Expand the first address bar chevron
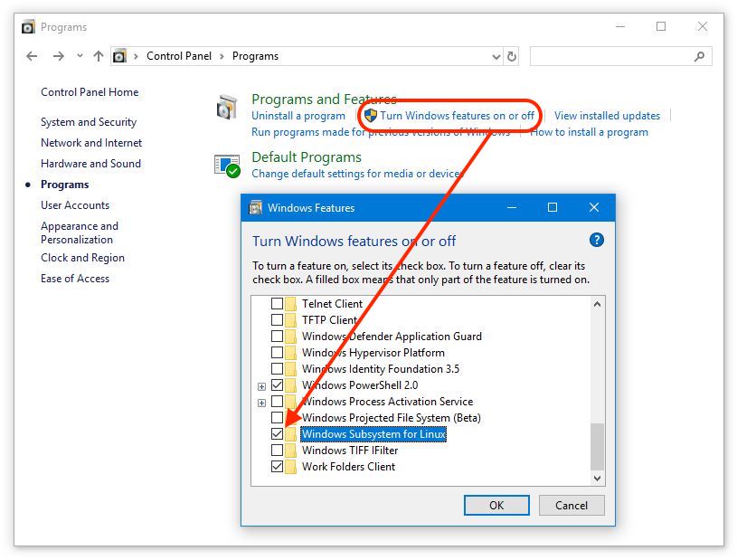This screenshot has width=737, height=560. tap(136, 56)
